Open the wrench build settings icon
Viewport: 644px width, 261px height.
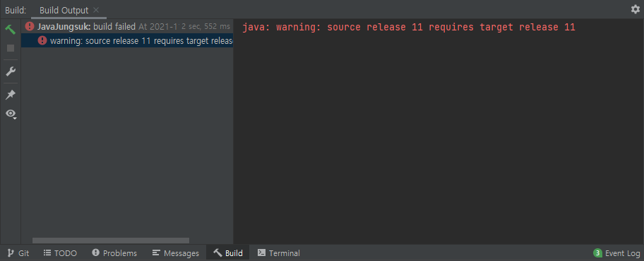point(11,71)
